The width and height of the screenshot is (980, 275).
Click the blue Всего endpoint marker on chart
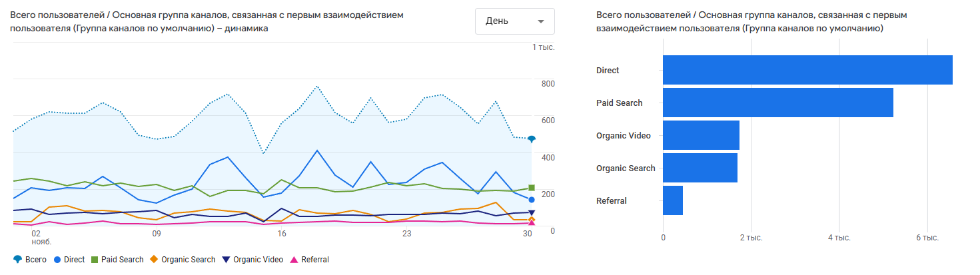click(x=532, y=139)
